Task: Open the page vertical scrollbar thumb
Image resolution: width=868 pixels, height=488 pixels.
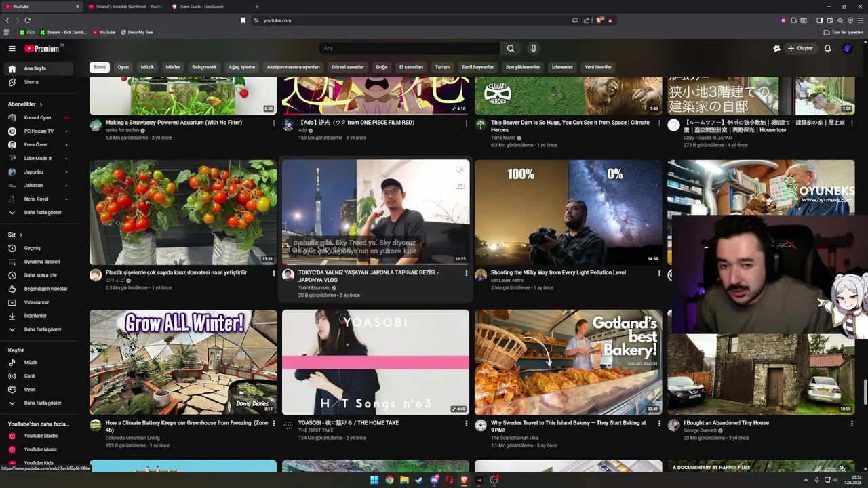Action: (x=865, y=392)
